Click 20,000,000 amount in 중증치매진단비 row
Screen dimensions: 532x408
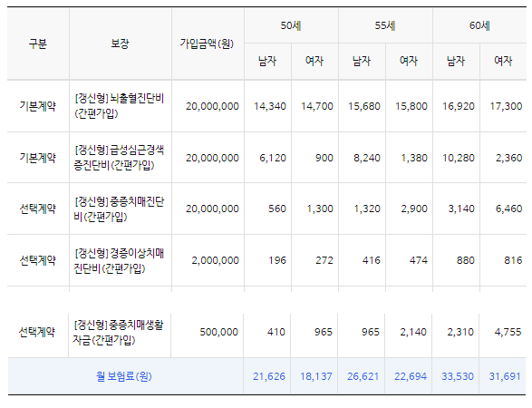(x=212, y=209)
